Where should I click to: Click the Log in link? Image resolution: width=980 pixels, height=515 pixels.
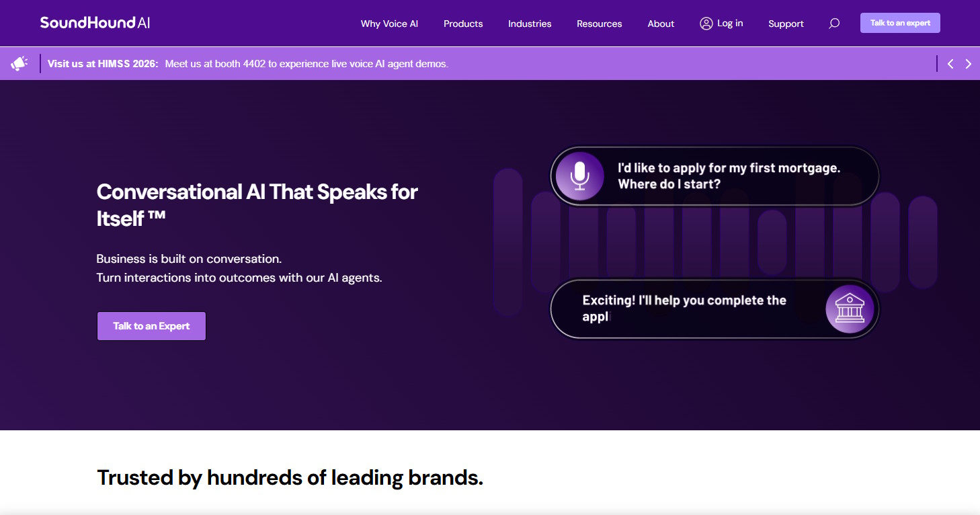click(x=730, y=24)
